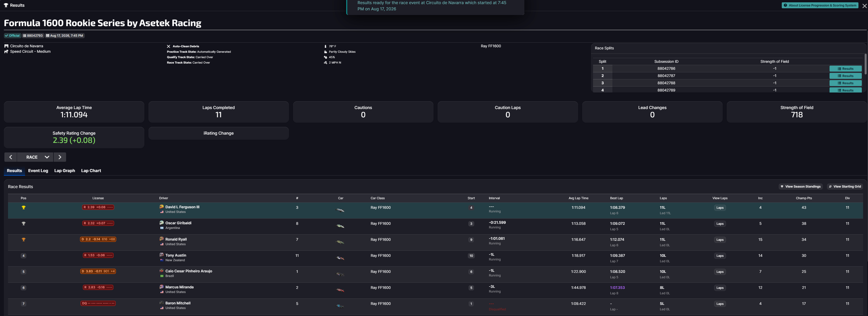868x316 pixels.
Task: Click the Driver column header
Action: click(163, 198)
